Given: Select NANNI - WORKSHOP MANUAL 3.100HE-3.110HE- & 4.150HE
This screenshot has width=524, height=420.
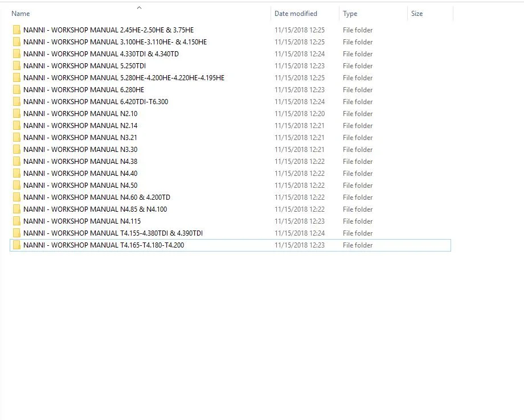Looking at the screenshot, I should [115, 42].
